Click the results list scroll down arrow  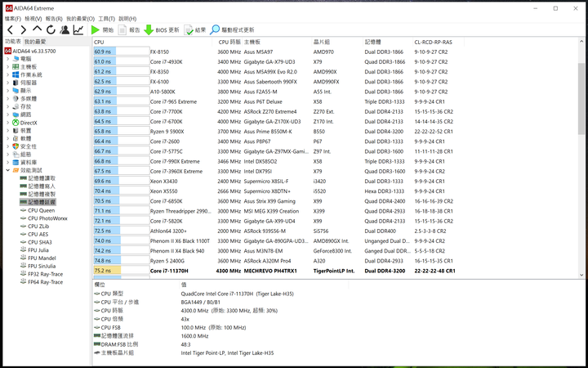581,275
